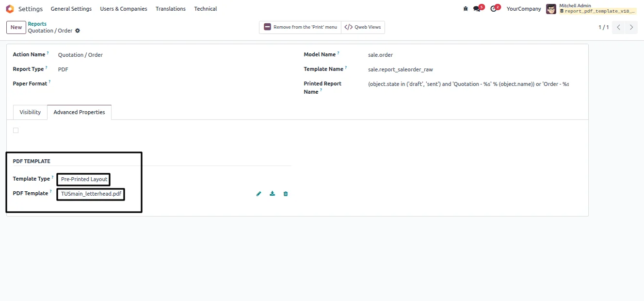Open the Translations menu
Screen dimensions: 644x301
[171, 9]
